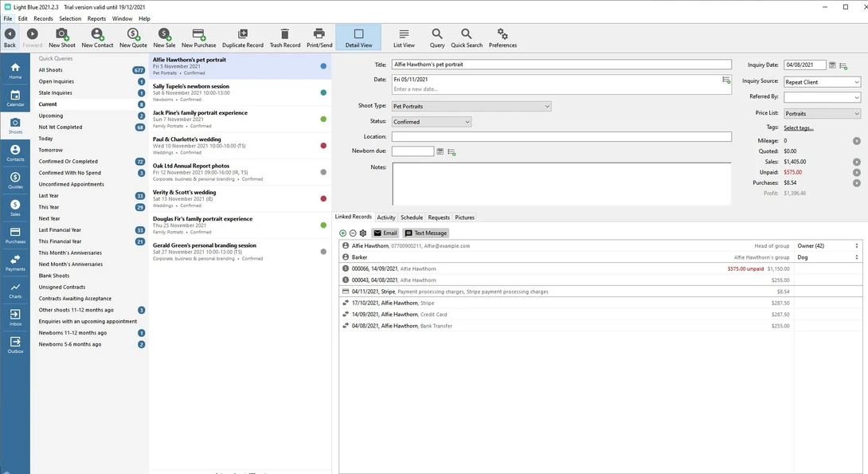The image size is (868, 474).
Task: Open Quotes section in sidebar
Action: 15,180
